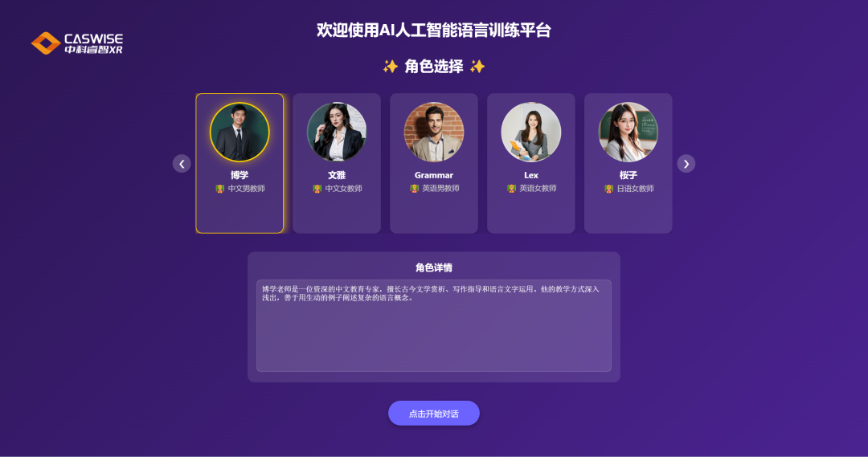Image resolution: width=868 pixels, height=457 pixels.
Task: Click the 角色选择 heading
Action: tap(434, 67)
